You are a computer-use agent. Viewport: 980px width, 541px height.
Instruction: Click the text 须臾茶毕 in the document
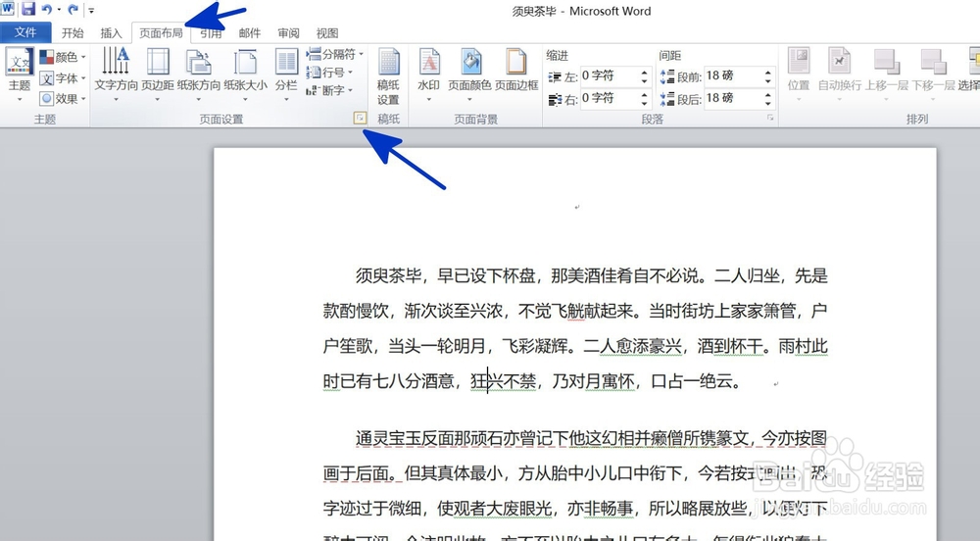(x=388, y=275)
